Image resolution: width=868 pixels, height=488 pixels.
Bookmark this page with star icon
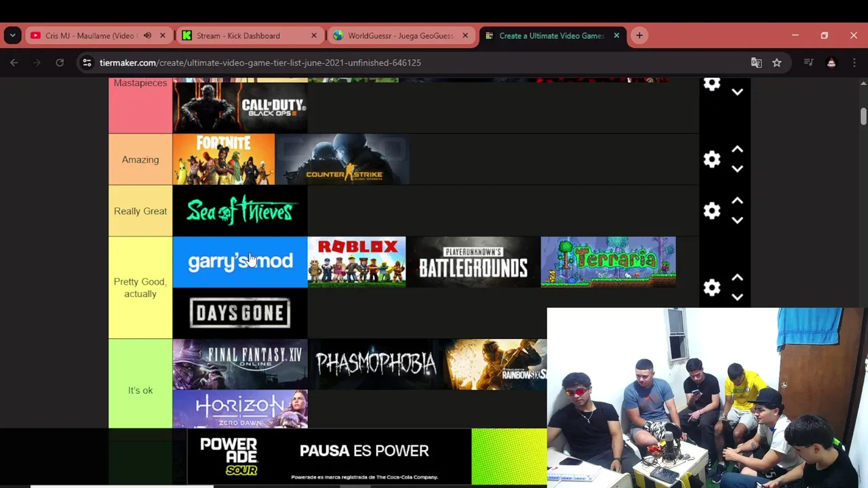[x=777, y=62]
